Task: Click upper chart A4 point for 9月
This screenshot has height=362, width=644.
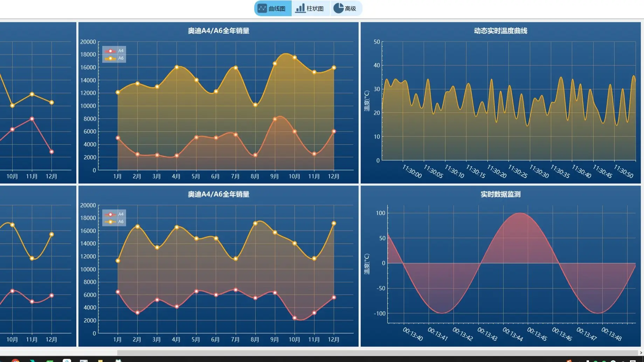Action: pos(275,119)
